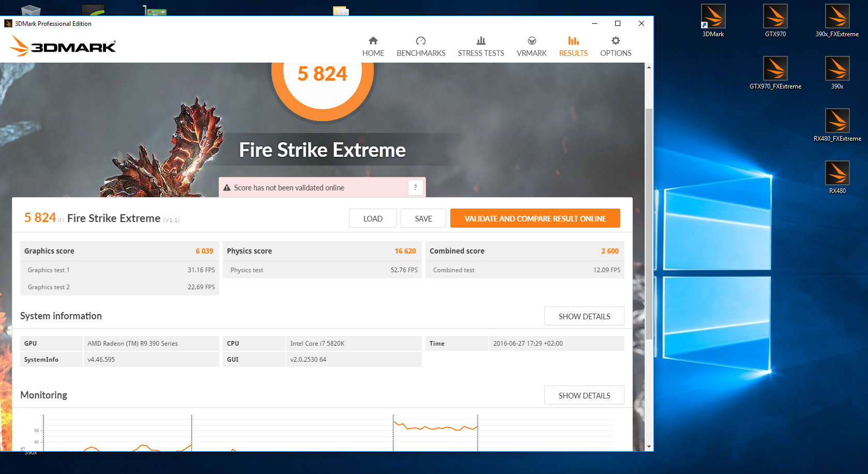Select the RESULTS tab
The width and height of the screenshot is (868, 474).
573,47
